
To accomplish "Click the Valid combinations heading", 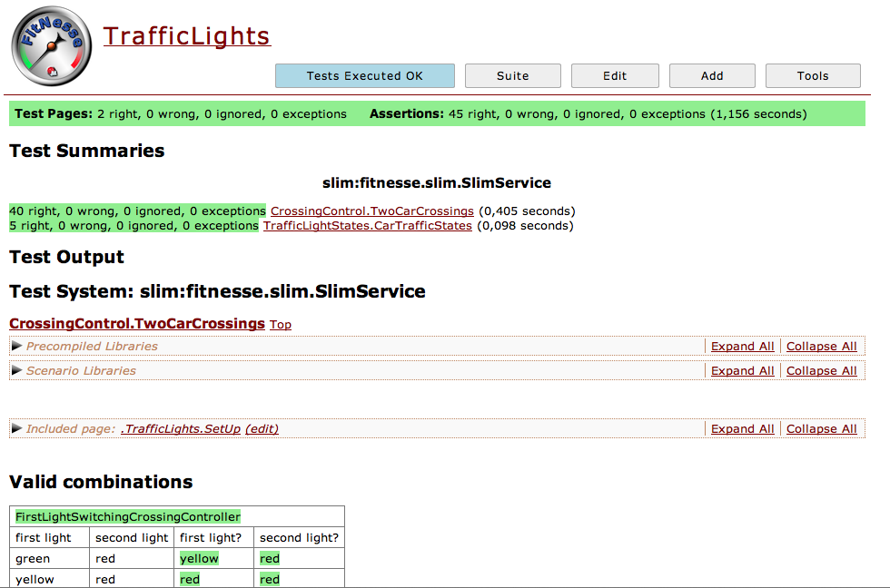I will click(x=101, y=482).
